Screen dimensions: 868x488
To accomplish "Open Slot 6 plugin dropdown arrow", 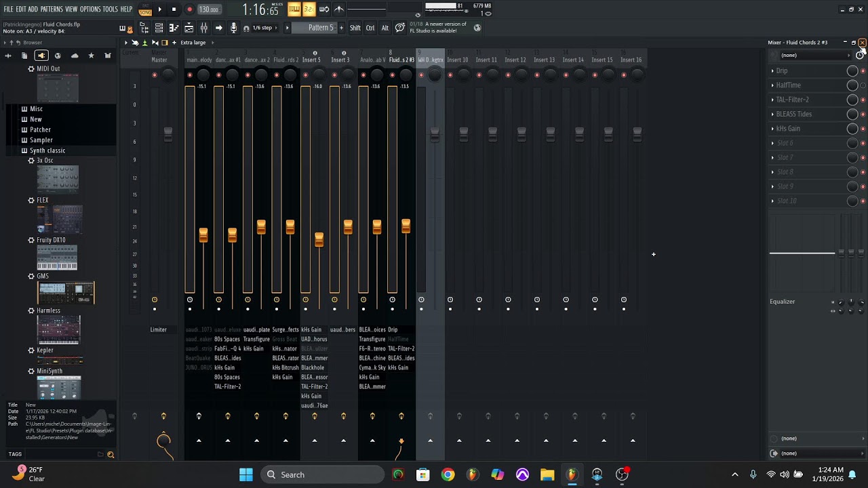I will (772, 143).
